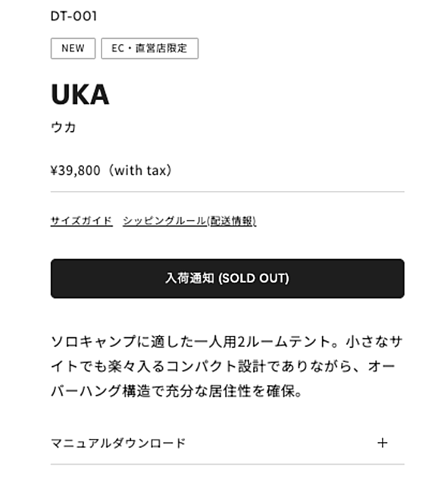Click the UKA product title
The width and height of the screenshot is (444, 504).
point(80,95)
